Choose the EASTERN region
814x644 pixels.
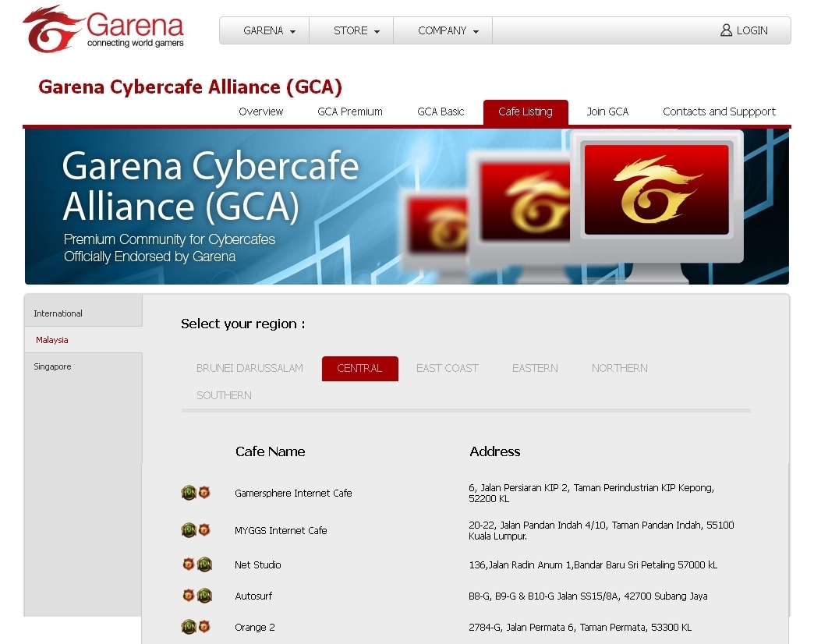click(535, 368)
